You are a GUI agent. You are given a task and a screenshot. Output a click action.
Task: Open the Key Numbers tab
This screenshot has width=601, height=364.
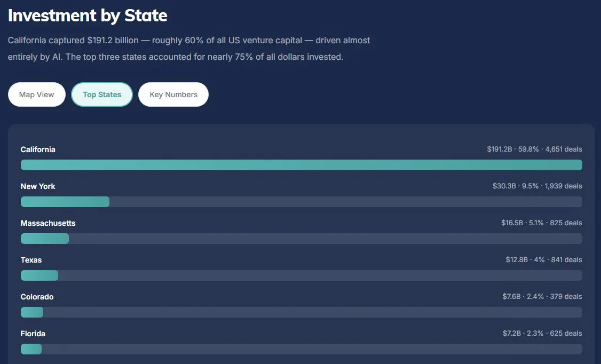[x=173, y=94]
